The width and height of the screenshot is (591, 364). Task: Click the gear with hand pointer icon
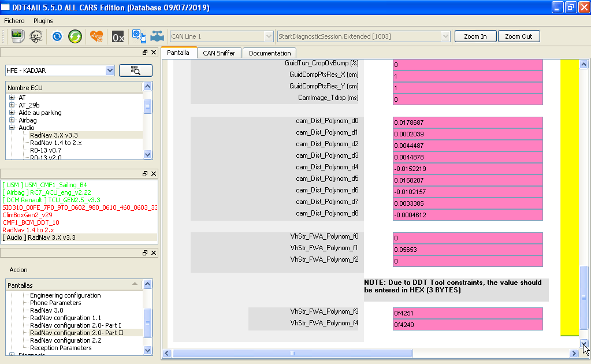click(139, 36)
